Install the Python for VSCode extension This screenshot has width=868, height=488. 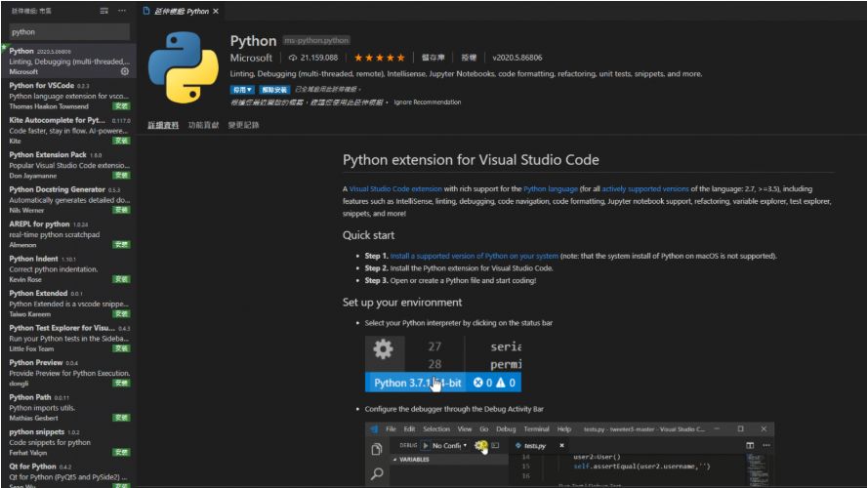pos(120,106)
